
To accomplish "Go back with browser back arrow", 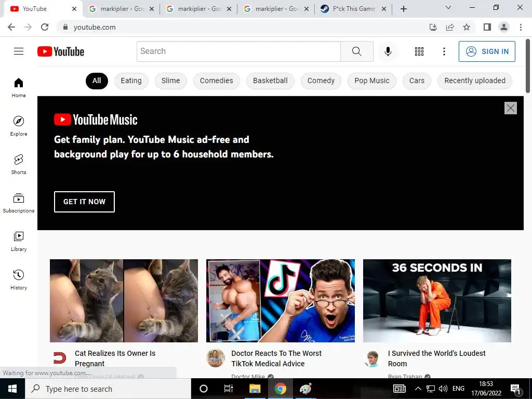I will point(11,27).
